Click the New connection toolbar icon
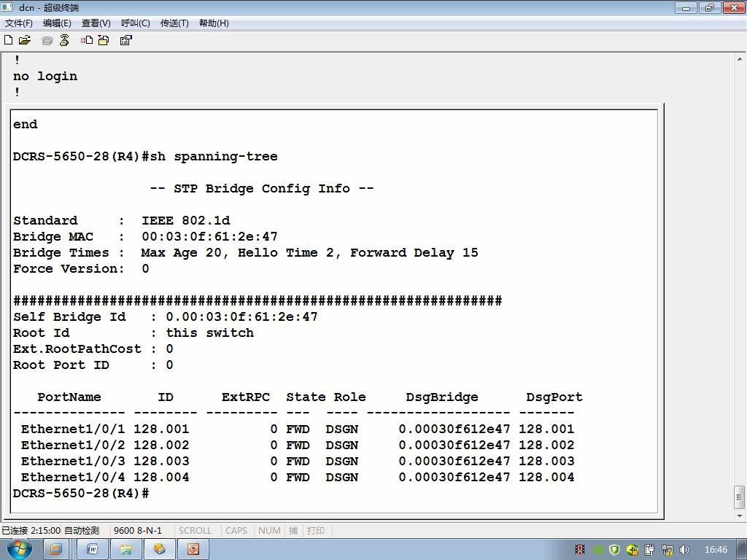747x560 pixels. pyautogui.click(x=8, y=40)
